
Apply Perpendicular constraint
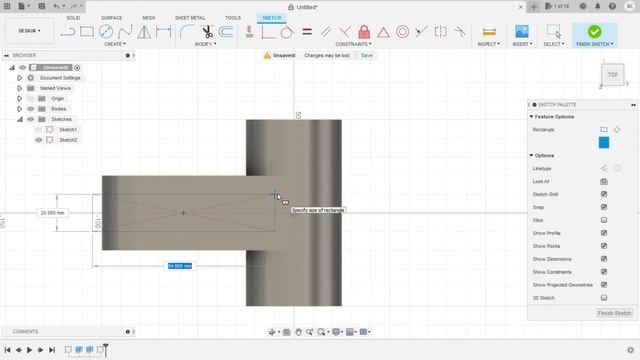pyautogui.click(x=345, y=32)
